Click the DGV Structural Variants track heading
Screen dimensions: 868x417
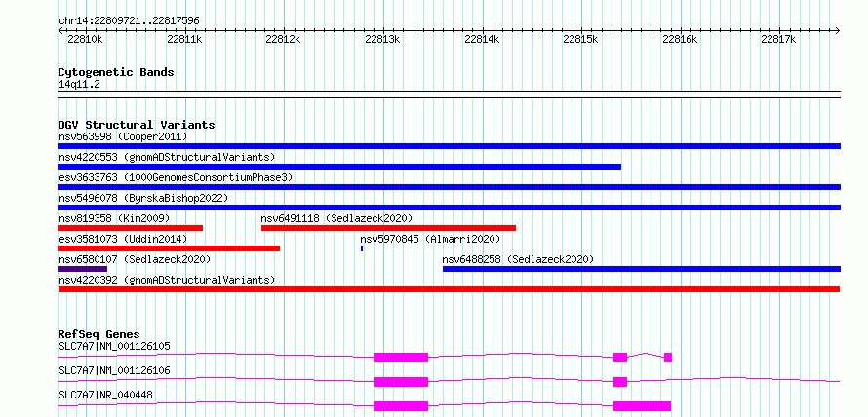point(137,125)
